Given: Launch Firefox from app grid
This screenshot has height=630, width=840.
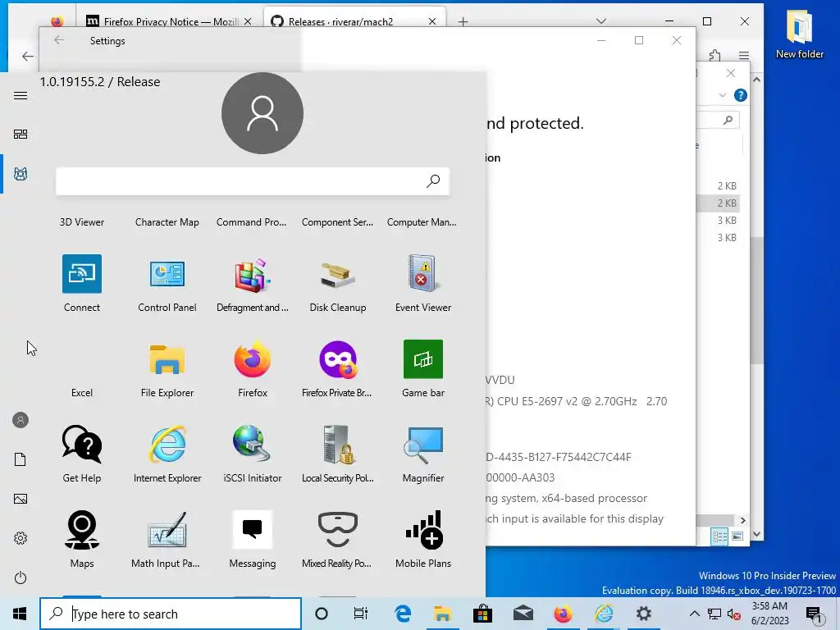Looking at the screenshot, I should point(253,368).
